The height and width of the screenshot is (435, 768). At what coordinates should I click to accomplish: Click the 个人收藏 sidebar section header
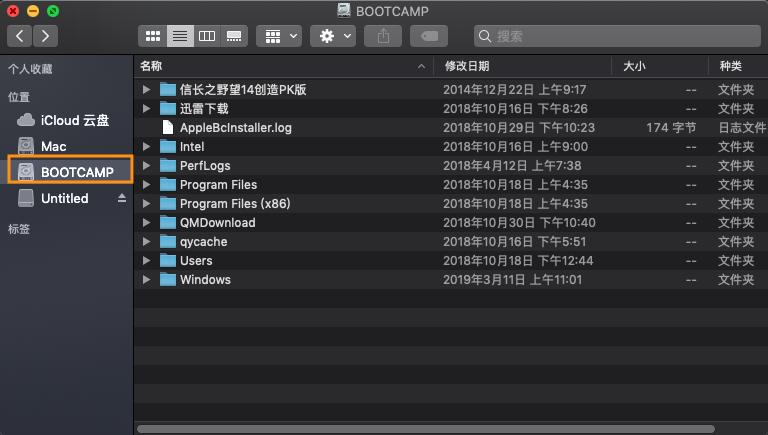30,69
